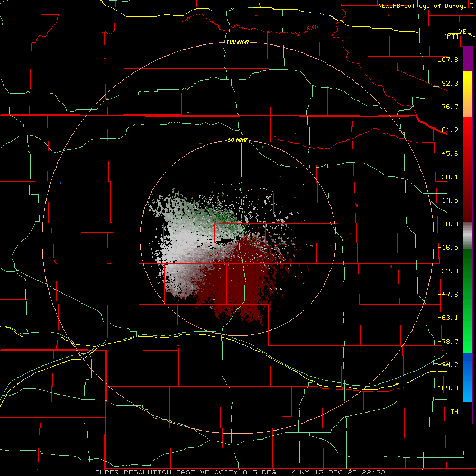Click the blue segment of the color bar

click(x=467, y=377)
